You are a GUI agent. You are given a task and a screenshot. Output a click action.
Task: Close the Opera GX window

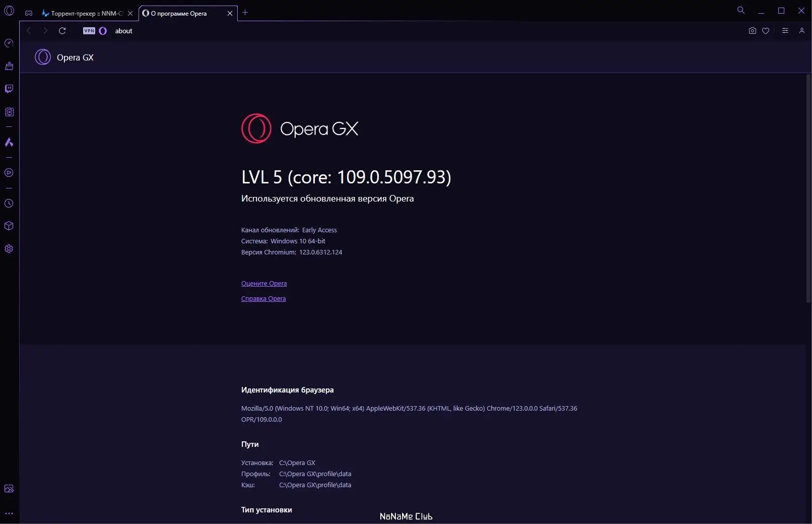pyautogui.click(x=801, y=11)
